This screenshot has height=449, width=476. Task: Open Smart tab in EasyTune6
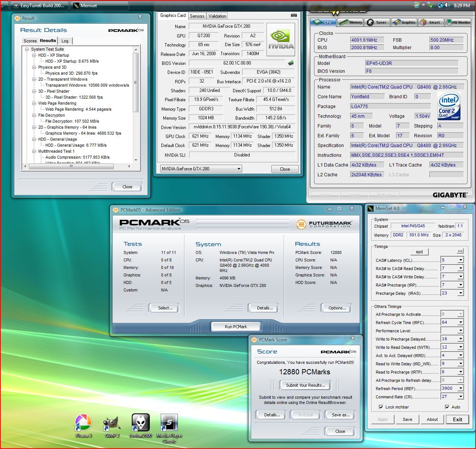click(x=431, y=22)
